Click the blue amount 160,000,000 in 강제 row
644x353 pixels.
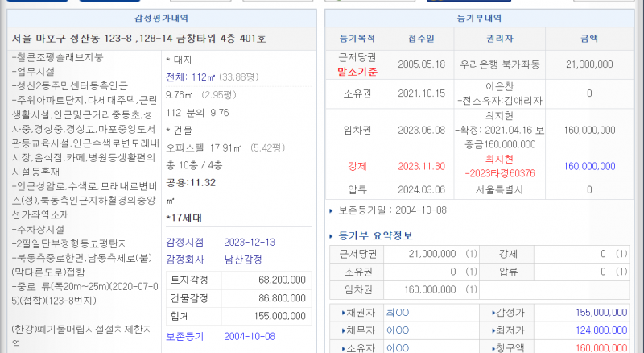coord(589,167)
